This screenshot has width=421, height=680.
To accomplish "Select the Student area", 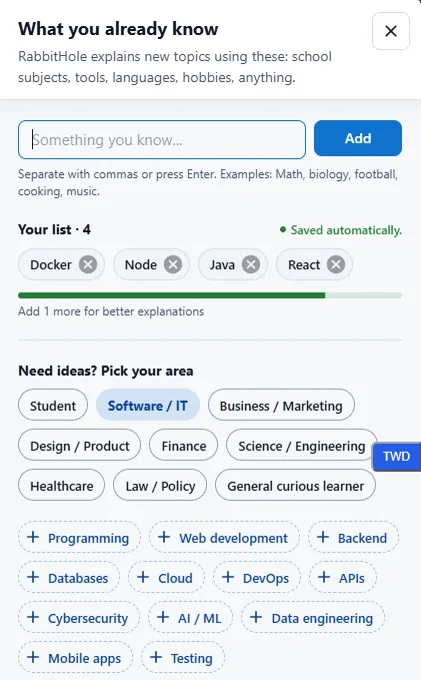I will 53,405.
